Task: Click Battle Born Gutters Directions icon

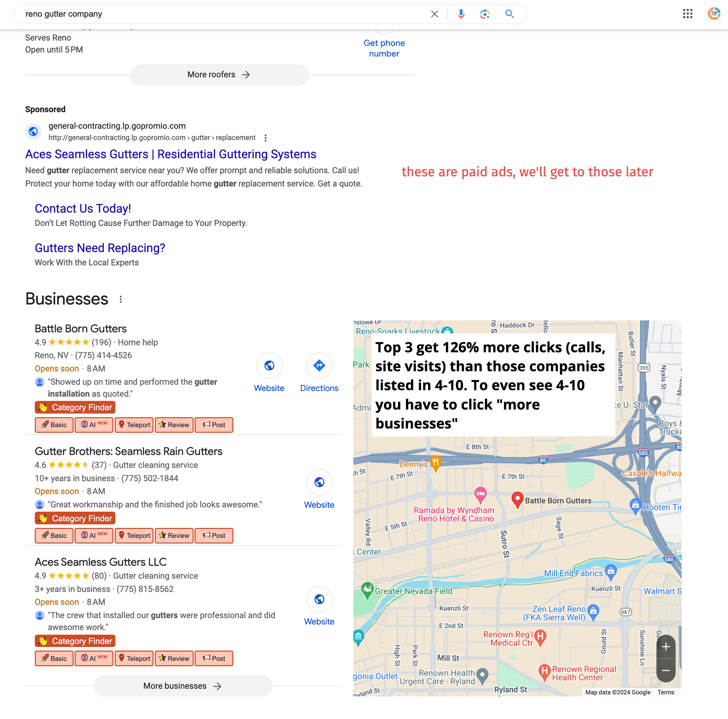Action: point(319,366)
